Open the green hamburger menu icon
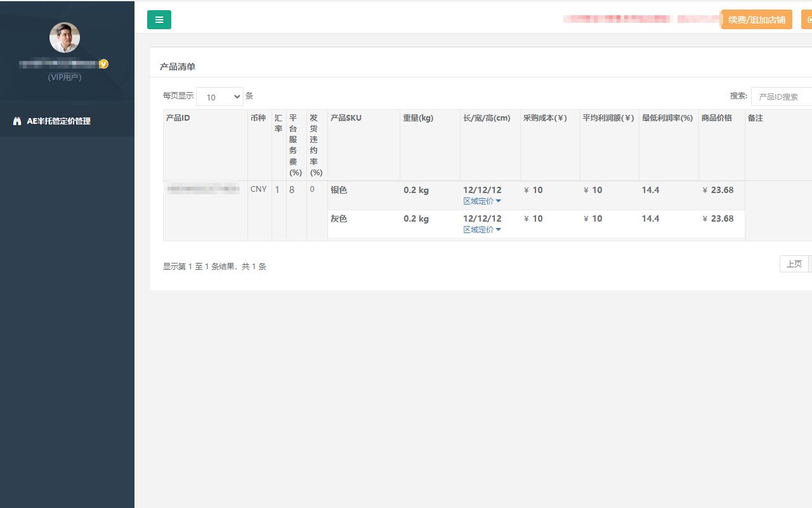Screen dimensions: 812x508 [x=159, y=20]
